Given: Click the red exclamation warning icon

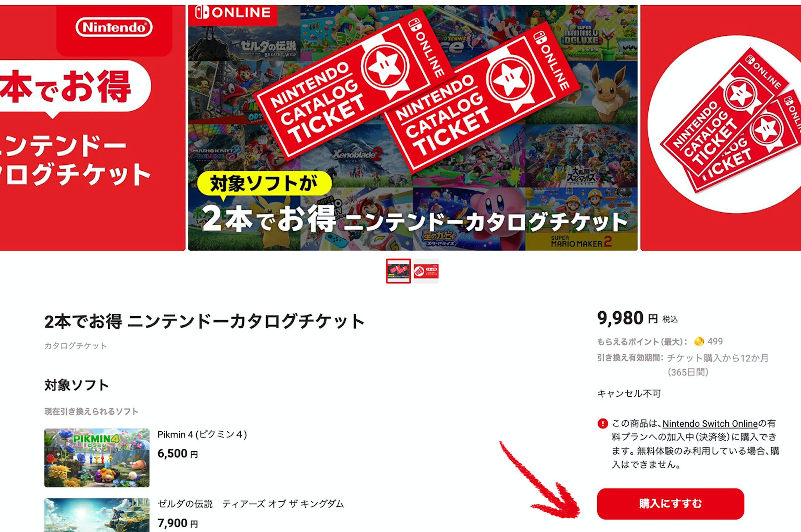Looking at the screenshot, I should [x=603, y=424].
